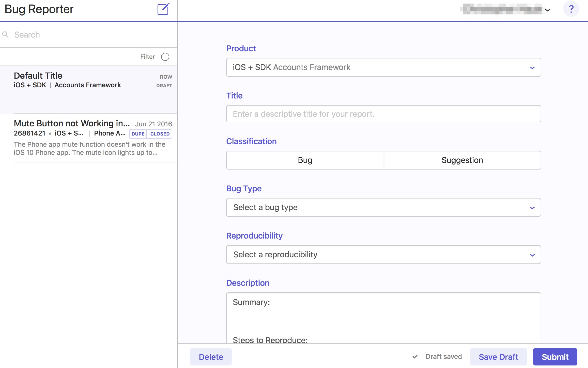The height and width of the screenshot is (368, 588).
Task: Select Suggestion classification option
Action: point(462,160)
